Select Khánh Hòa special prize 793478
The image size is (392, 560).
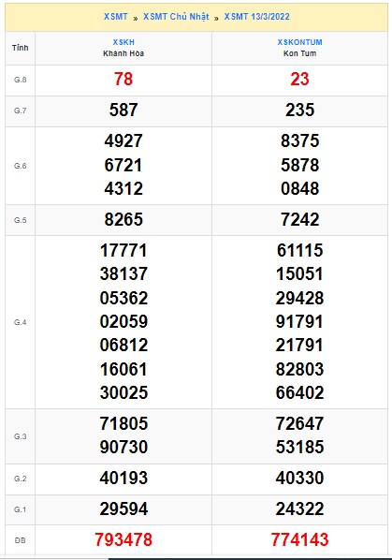(123, 539)
